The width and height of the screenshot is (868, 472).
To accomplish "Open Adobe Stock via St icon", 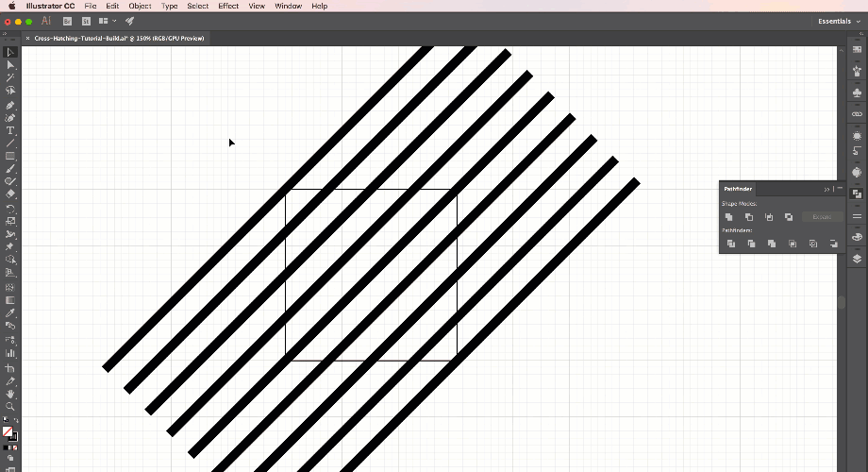I will tap(86, 21).
